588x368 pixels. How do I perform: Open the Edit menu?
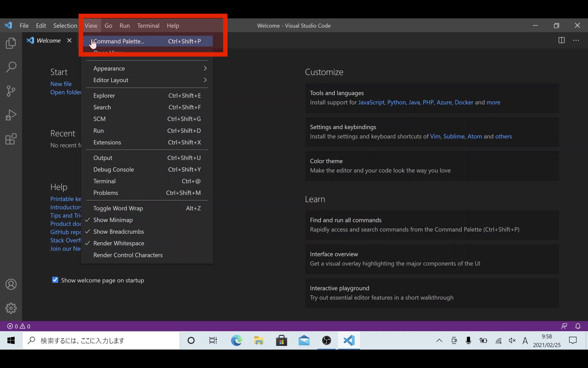(x=41, y=25)
